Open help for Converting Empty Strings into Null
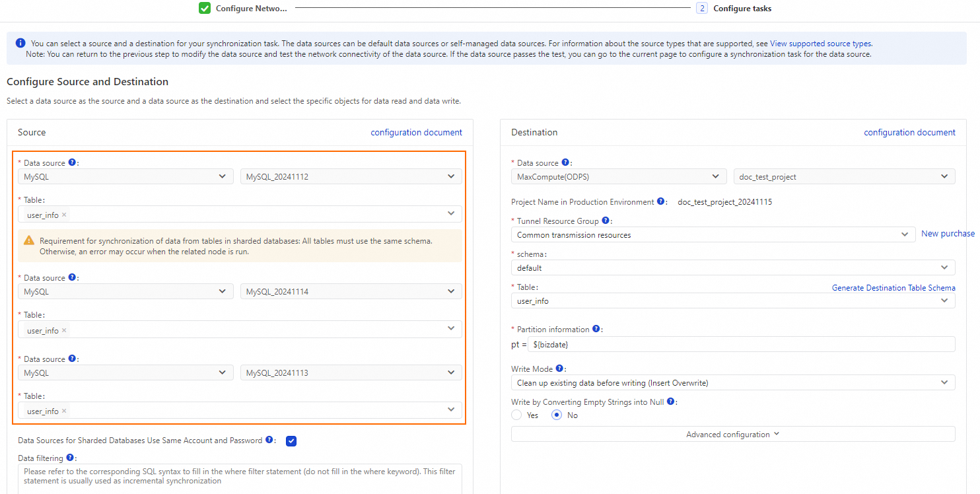980x494 pixels. pos(670,402)
